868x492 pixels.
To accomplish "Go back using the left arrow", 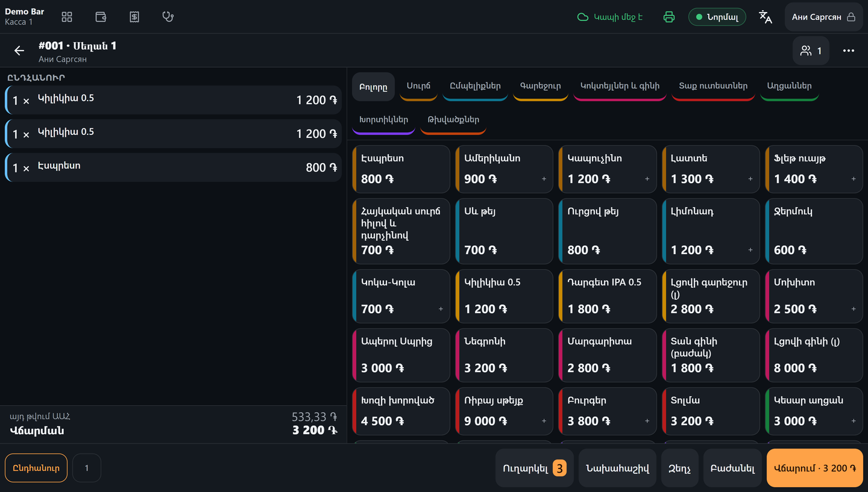I will click(19, 51).
